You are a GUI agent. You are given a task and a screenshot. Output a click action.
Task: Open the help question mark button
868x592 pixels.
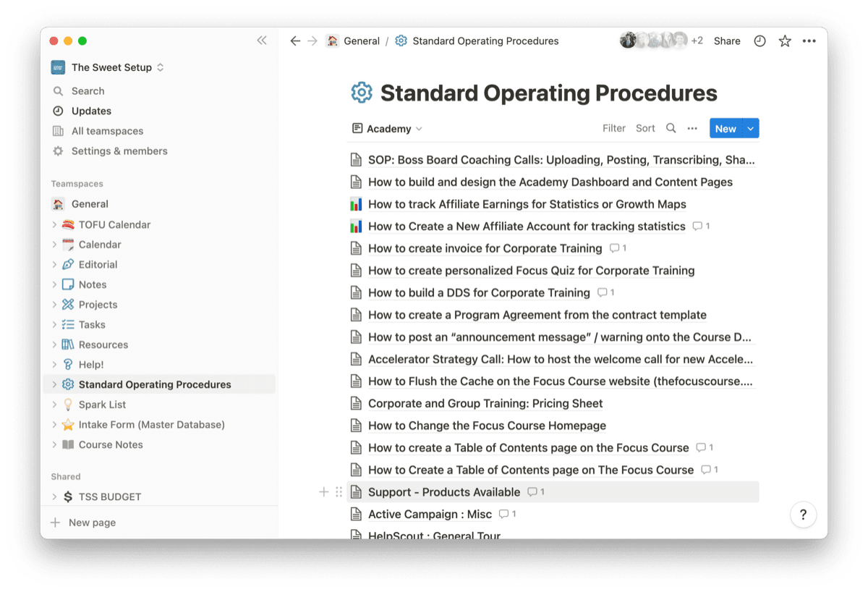(x=803, y=515)
